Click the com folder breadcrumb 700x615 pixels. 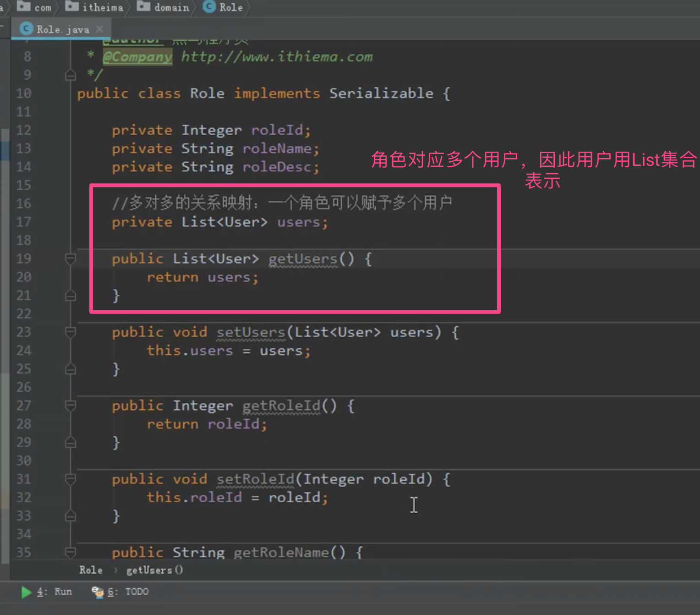[34, 7]
